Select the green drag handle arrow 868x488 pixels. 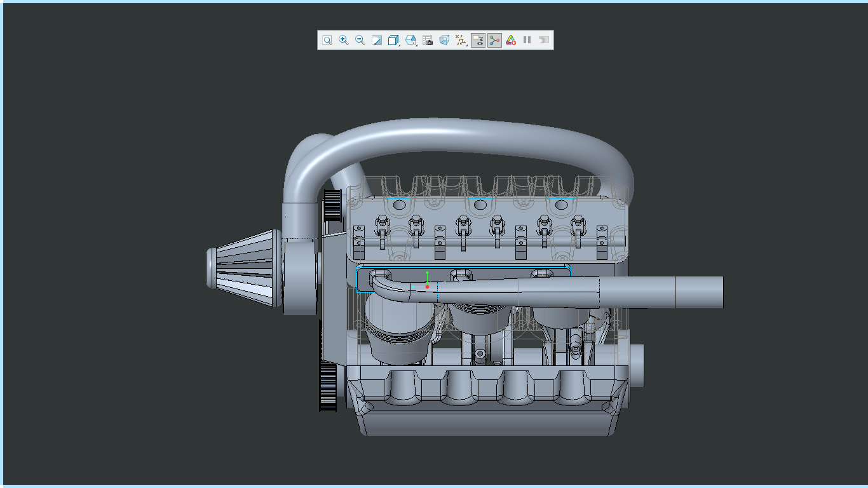tap(428, 274)
